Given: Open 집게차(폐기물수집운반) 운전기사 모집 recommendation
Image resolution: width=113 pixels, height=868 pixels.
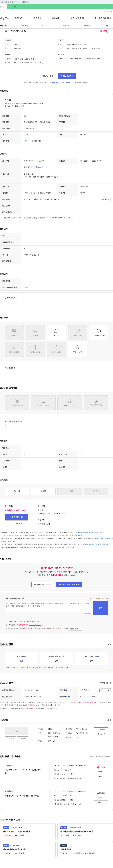Looking at the screenshot, I should pyautogui.click(x=76, y=831).
